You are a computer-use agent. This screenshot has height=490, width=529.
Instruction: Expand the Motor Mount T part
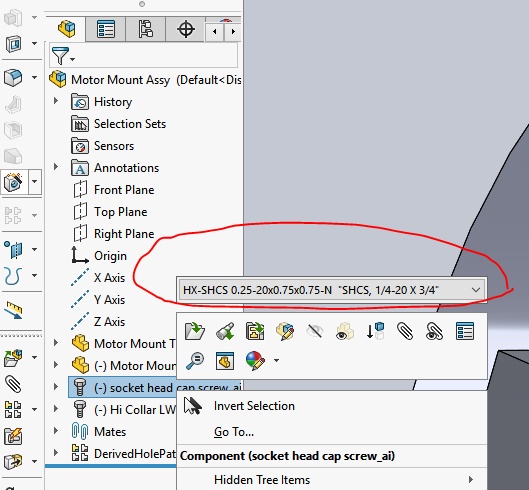coord(56,343)
